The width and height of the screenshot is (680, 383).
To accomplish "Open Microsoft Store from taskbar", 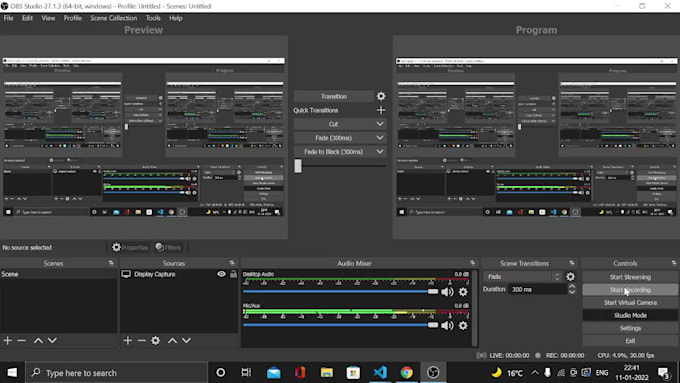I will pos(353,373).
